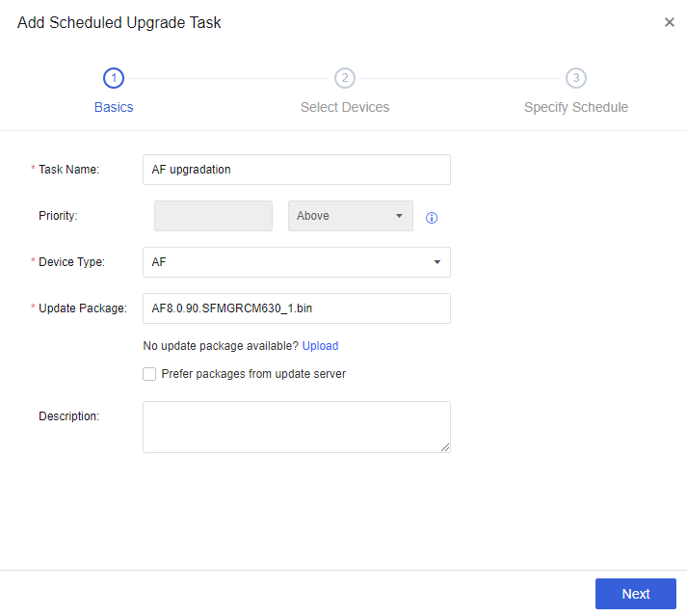Click inside the Description text area
Screen dimensions: 687x616
(x=296, y=426)
